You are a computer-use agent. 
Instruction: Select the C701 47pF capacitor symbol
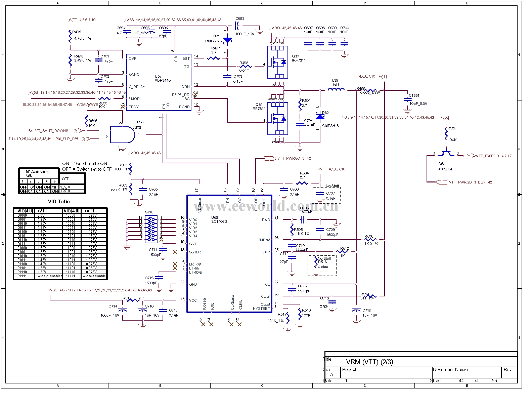98,60
